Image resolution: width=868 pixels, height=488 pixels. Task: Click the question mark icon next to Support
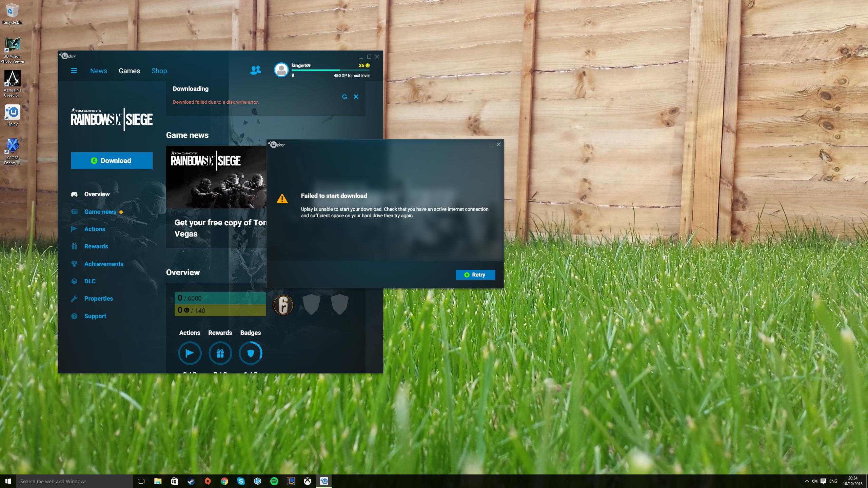point(74,316)
